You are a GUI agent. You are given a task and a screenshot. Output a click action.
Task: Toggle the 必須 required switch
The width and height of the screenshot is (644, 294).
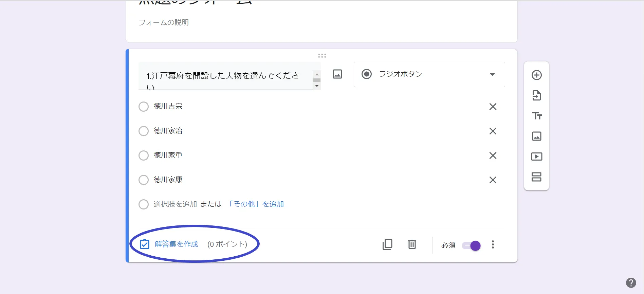point(471,245)
